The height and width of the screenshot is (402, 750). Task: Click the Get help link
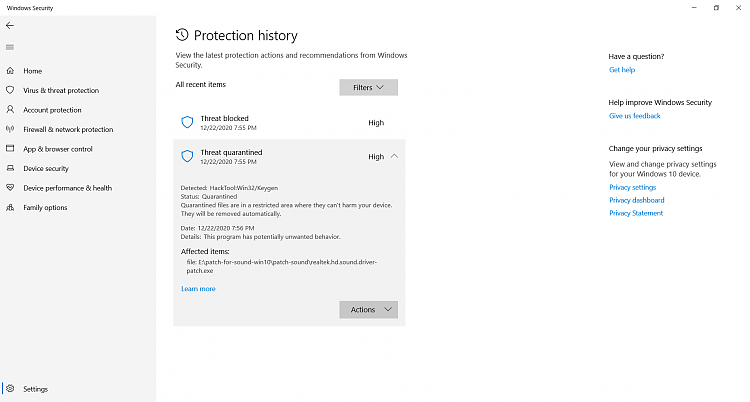point(622,70)
